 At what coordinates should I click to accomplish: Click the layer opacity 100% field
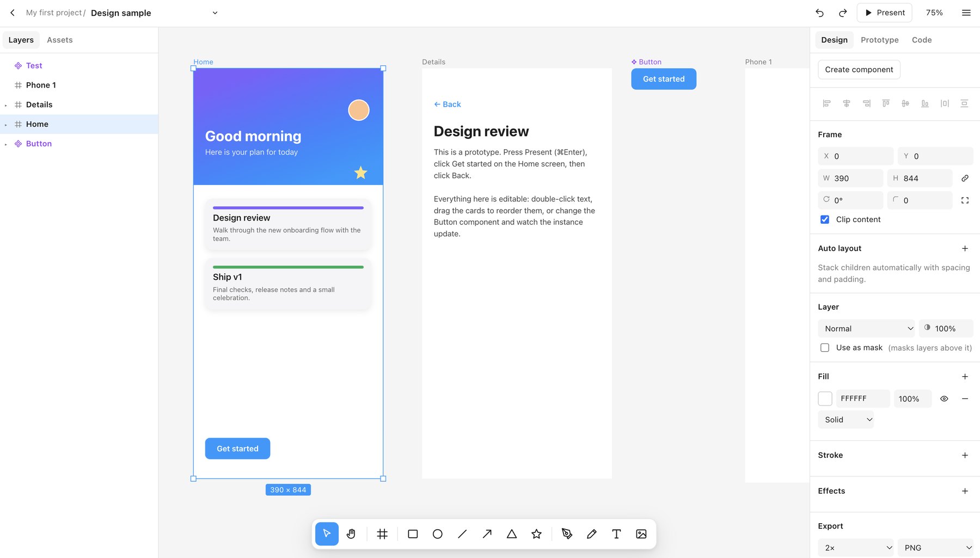point(946,329)
